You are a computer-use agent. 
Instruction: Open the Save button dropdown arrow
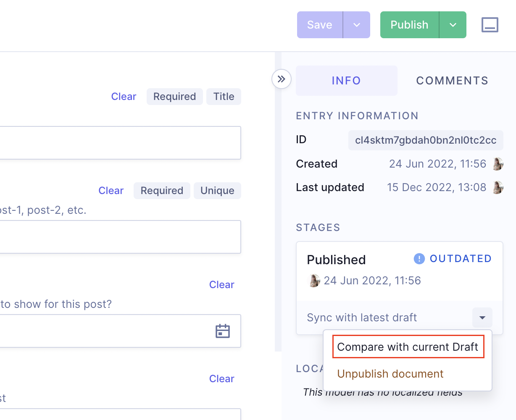click(x=357, y=25)
